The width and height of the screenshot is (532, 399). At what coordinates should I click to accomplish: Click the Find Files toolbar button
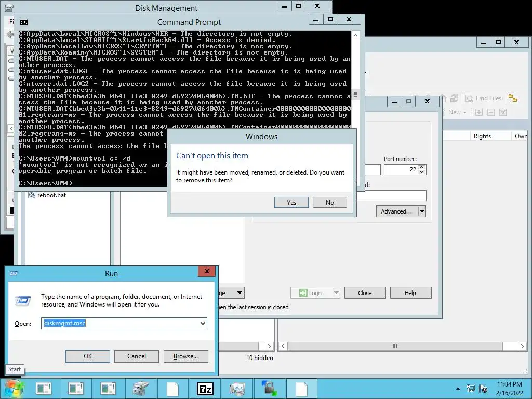point(484,98)
